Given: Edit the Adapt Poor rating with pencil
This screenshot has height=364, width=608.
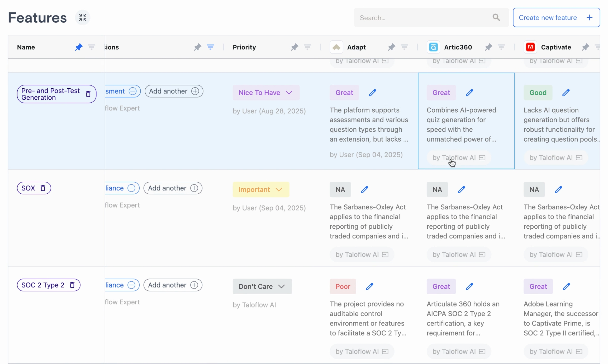Looking at the screenshot, I should tap(369, 286).
